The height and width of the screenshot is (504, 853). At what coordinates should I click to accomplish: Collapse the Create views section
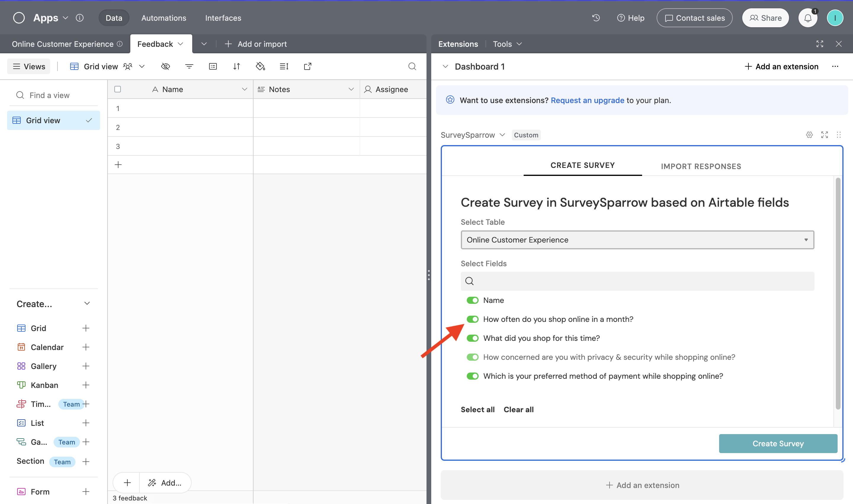point(87,304)
